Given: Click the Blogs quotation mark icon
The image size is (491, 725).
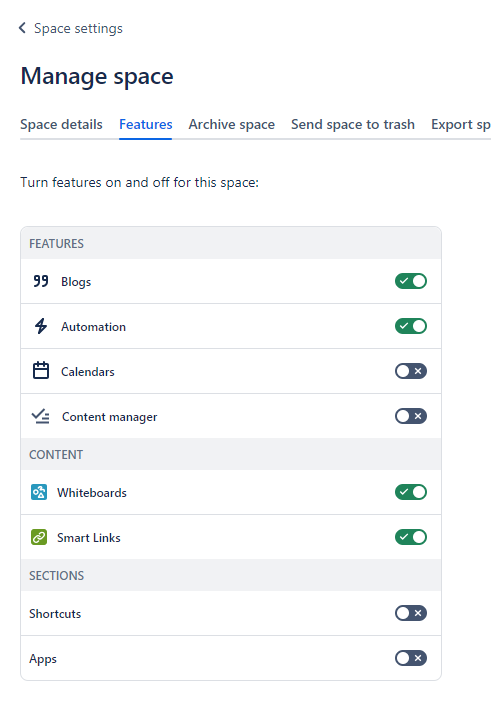Looking at the screenshot, I should (x=41, y=281).
